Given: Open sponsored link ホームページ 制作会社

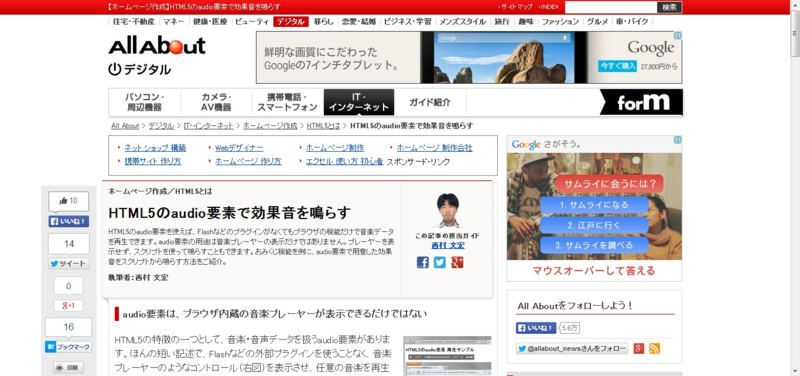Looking at the screenshot, I should coord(435,148).
